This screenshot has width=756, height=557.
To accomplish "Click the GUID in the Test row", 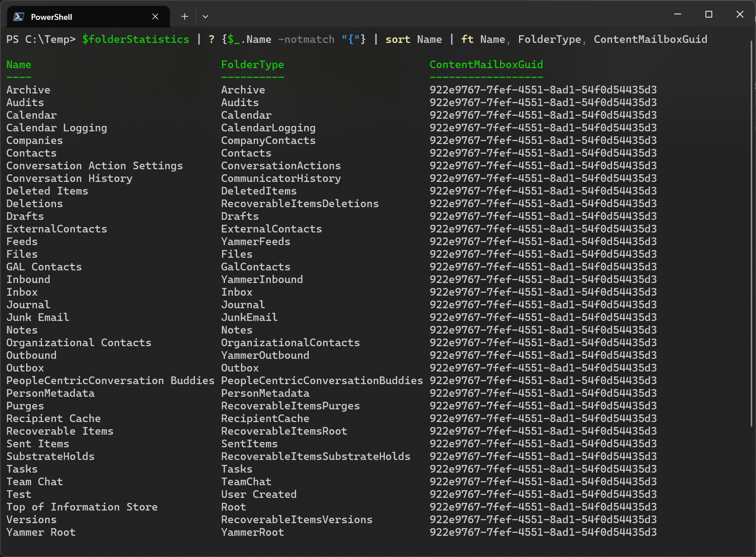I will [x=543, y=494].
